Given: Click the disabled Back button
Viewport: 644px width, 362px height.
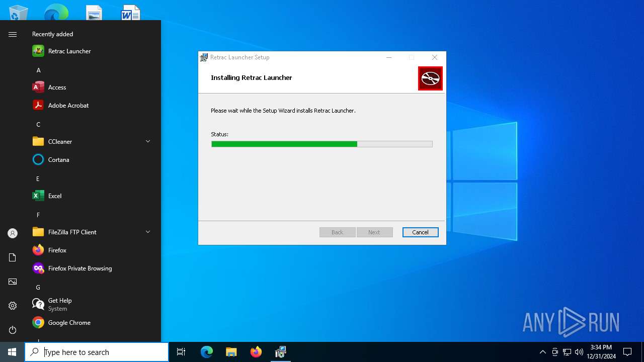Looking at the screenshot, I should click(x=337, y=232).
